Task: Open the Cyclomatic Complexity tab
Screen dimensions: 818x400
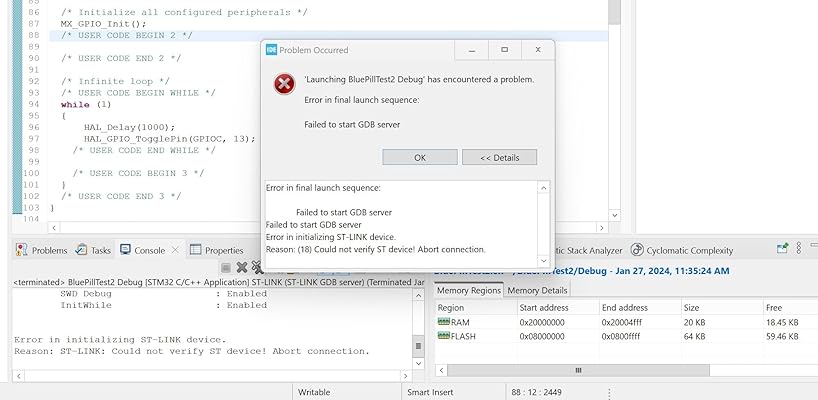Action: (682, 250)
